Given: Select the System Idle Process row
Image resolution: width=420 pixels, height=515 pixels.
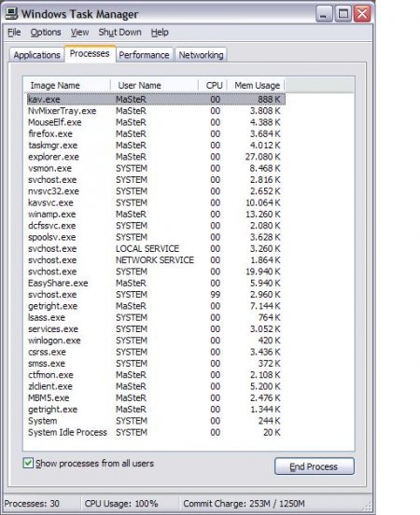Looking at the screenshot, I should pos(156,433).
